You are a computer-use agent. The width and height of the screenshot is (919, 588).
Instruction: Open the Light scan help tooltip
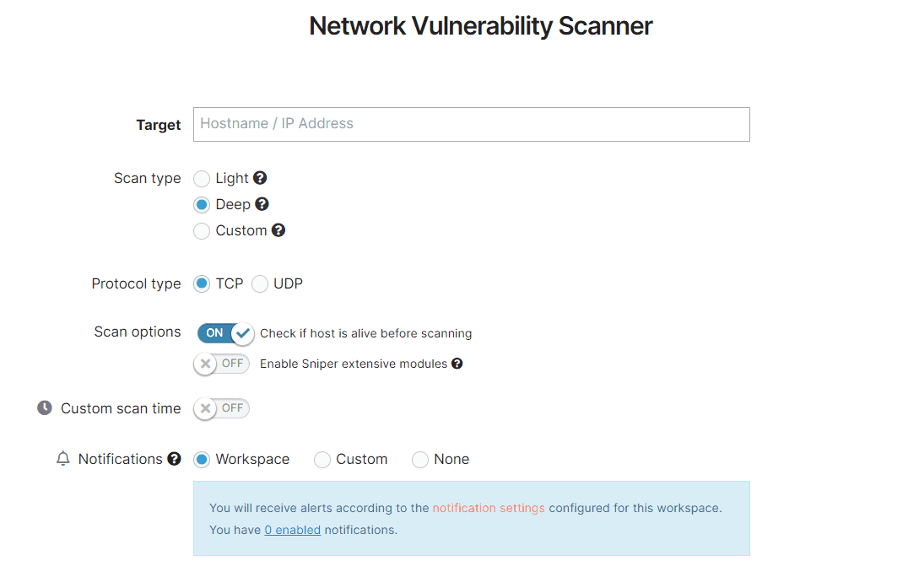click(x=259, y=178)
